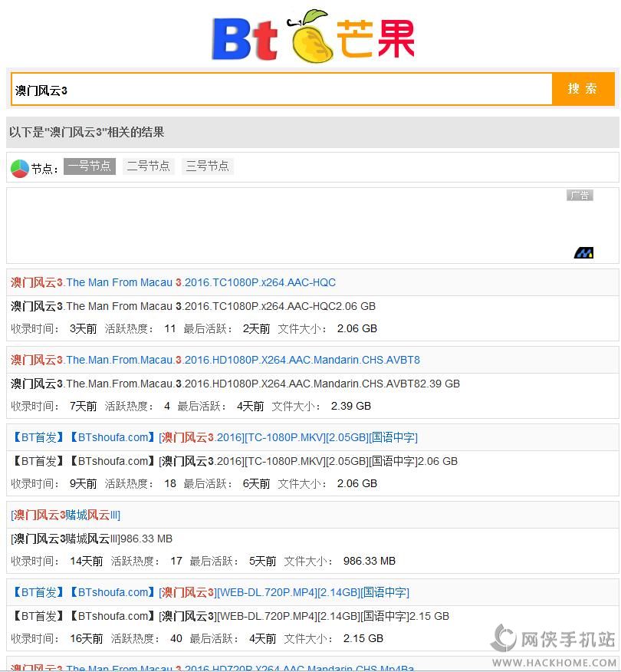The image size is (621, 672).
Task: Open TC1080P.x264.AAC-HQC result link
Action: tap(173, 282)
